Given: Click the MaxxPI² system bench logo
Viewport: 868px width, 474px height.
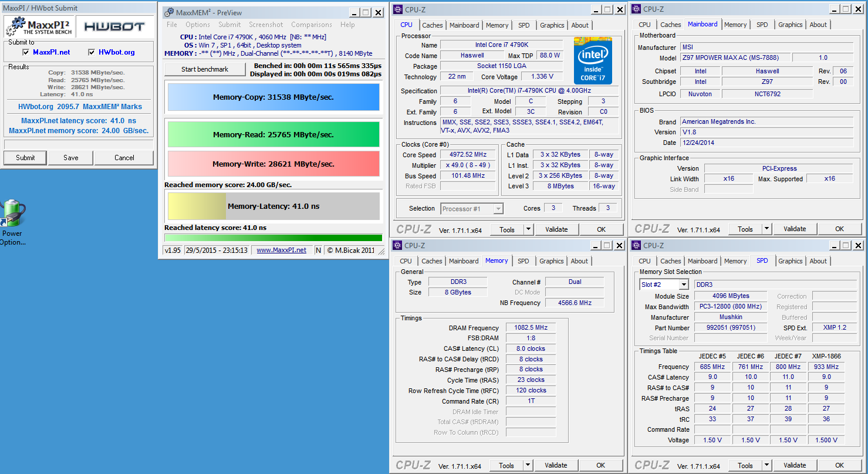Looking at the screenshot, I should pyautogui.click(x=40, y=27).
